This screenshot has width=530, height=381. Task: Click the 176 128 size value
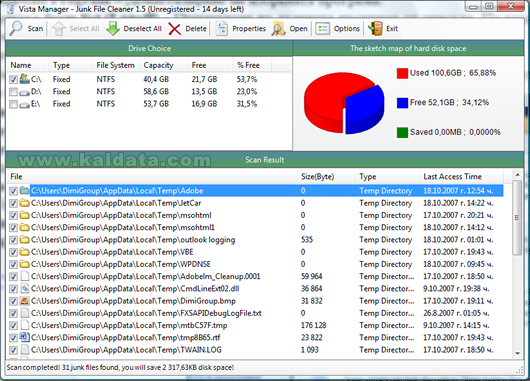click(314, 326)
